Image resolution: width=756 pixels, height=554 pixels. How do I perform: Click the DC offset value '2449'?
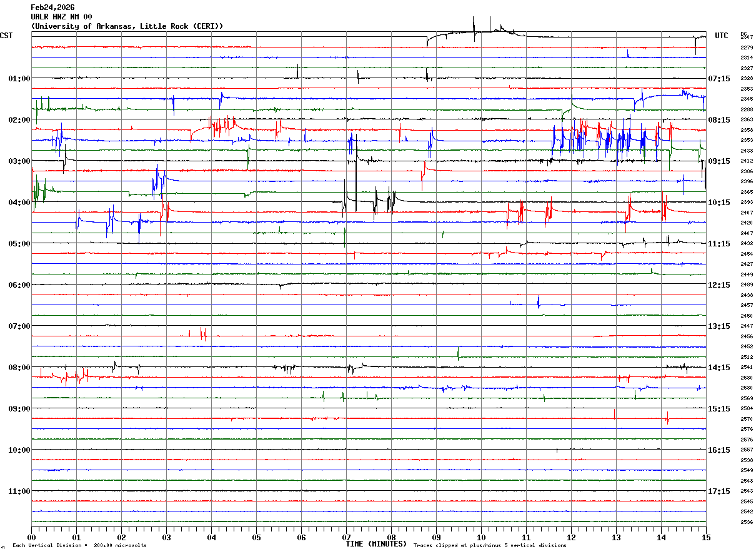747,274
